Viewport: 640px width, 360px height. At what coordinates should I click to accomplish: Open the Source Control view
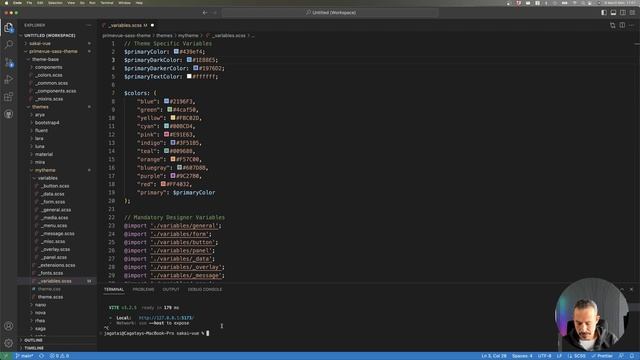tap(9, 62)
